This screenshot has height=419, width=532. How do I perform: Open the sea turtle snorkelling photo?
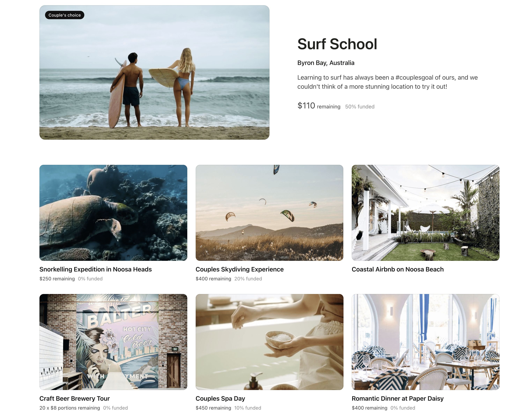113,213
